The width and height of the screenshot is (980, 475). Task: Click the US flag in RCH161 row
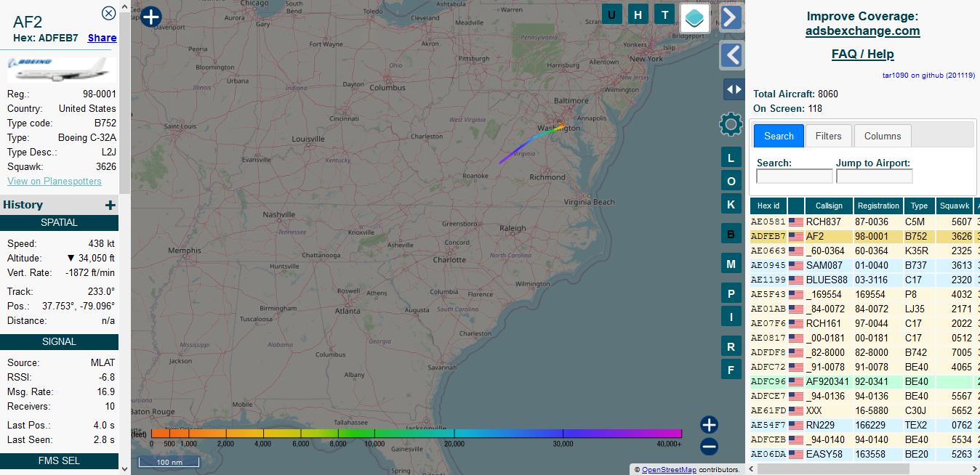pyautogui.click(x=796, y=324)
